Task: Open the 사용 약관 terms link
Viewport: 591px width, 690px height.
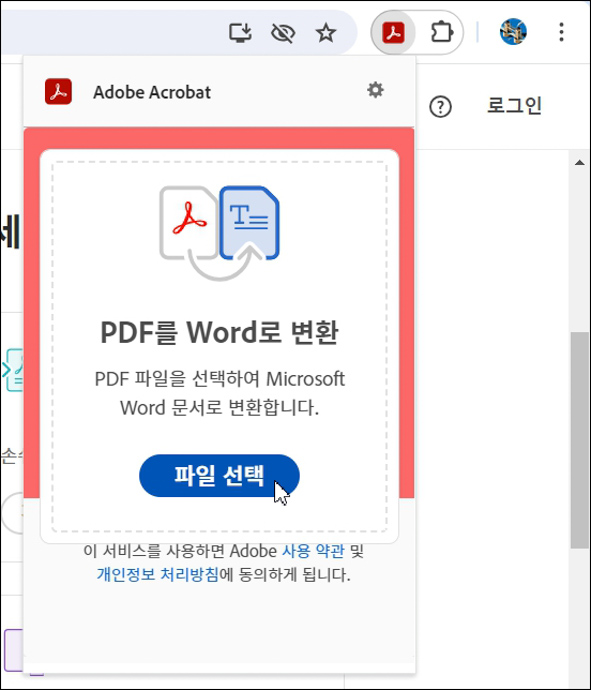Action: tap(313, 551)
